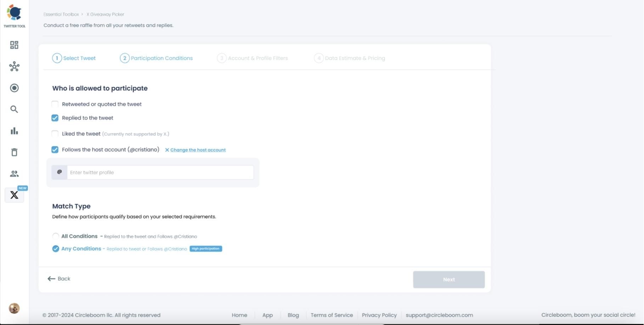This screenshot has height=325, width=644.
Task: Click the target circle icon in sidebar
Action: (x=14, y=88)
